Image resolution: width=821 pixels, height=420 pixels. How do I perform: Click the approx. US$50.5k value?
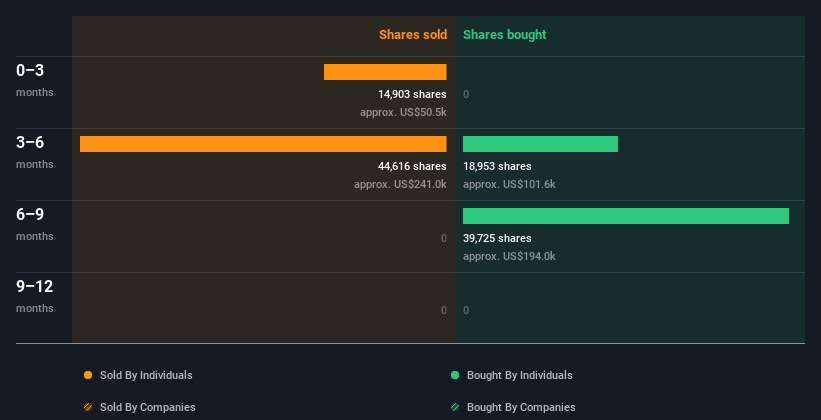(403, 112)
